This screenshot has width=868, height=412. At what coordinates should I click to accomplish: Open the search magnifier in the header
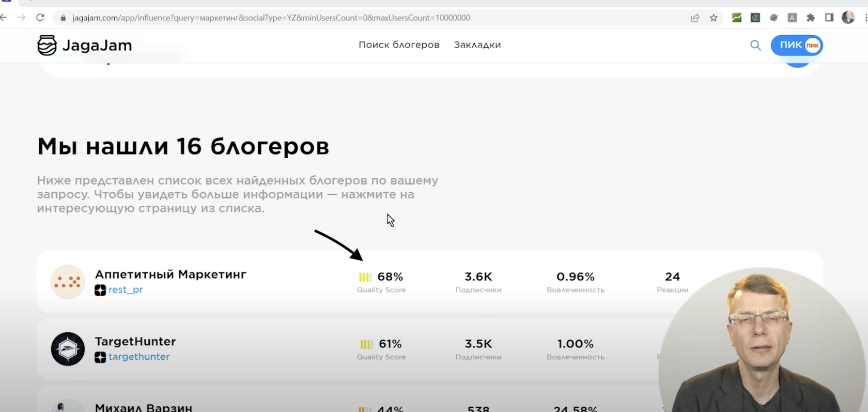coord(755,45)
